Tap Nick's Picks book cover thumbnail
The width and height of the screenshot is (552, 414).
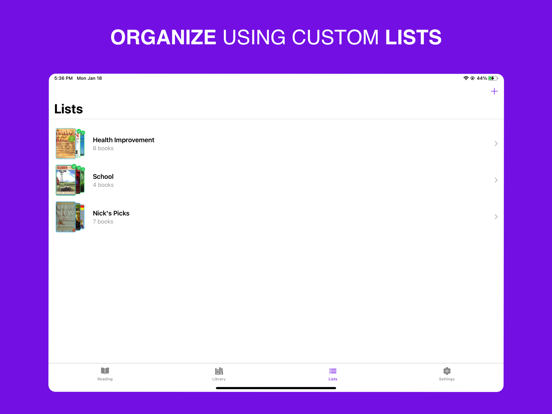click(70, 217)
